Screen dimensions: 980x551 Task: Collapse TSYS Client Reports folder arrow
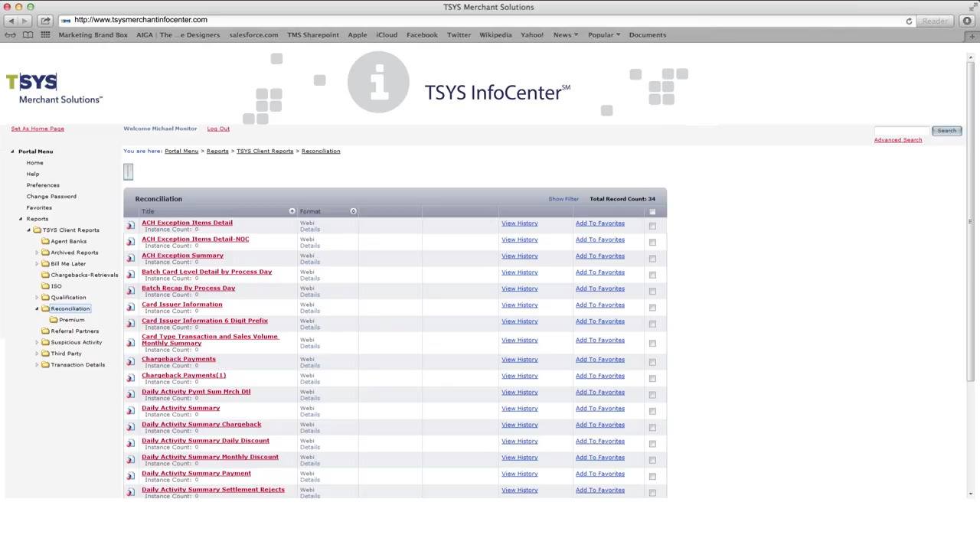(x=28, y=230)
